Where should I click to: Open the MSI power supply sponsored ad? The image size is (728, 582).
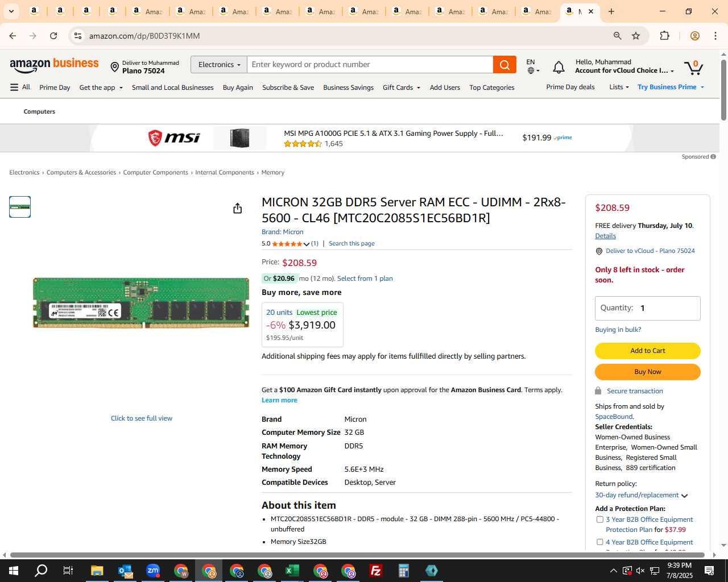click(362, 138)
